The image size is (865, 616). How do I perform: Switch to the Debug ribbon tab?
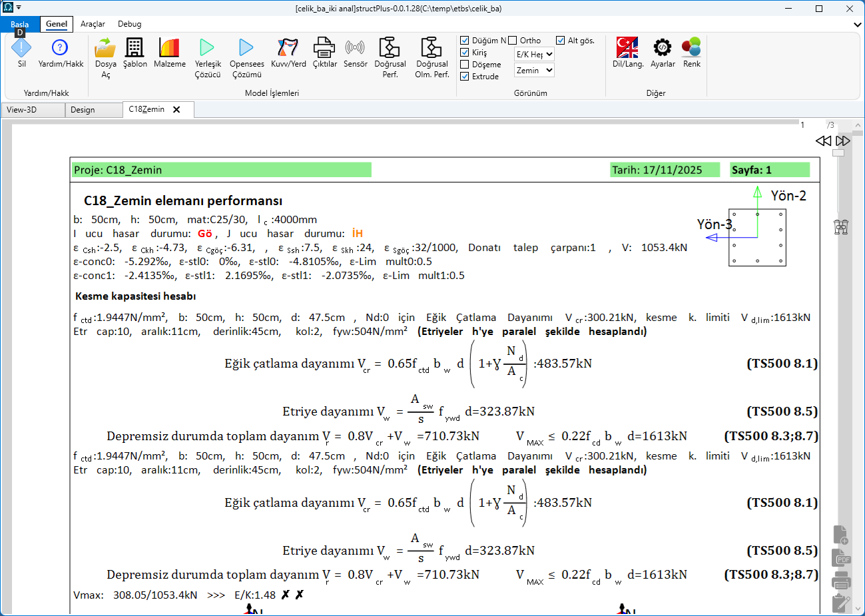pos(130,24)
